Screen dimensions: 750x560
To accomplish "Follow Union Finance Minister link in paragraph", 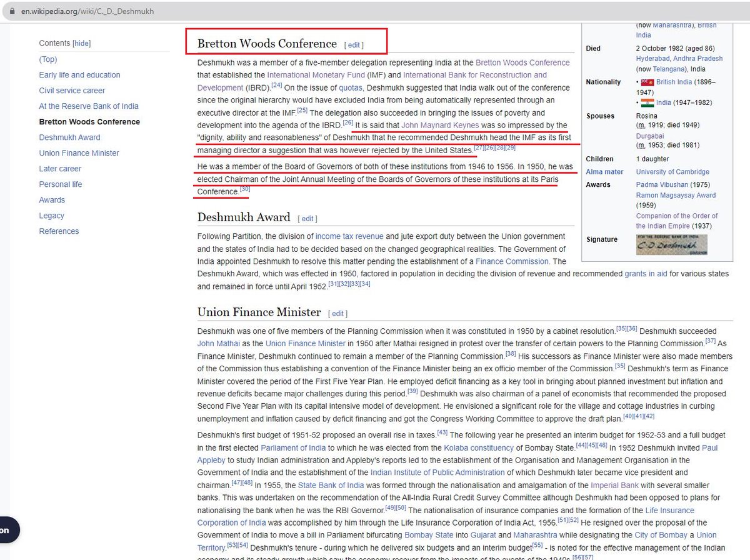I will [x=306, y=344].
